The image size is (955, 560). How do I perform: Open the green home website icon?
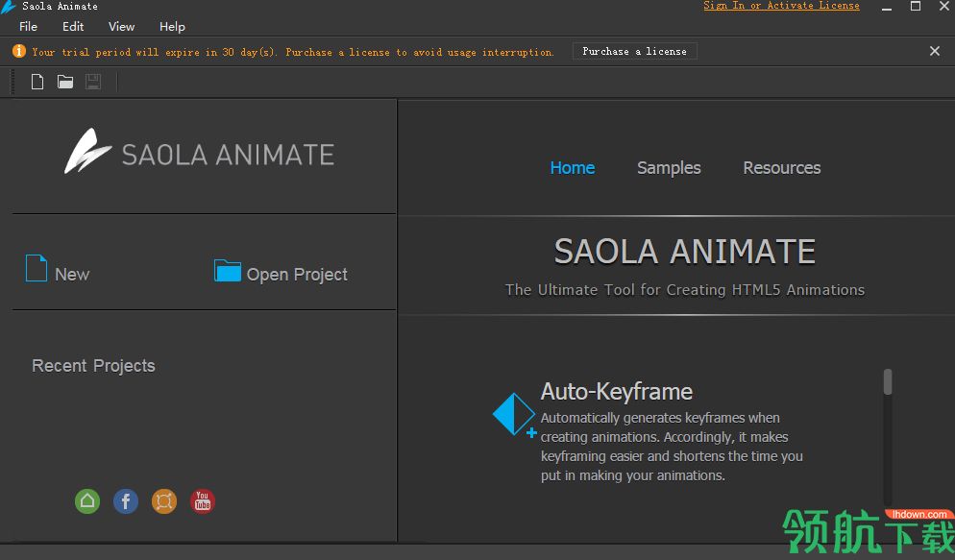(x=87, y=501)
